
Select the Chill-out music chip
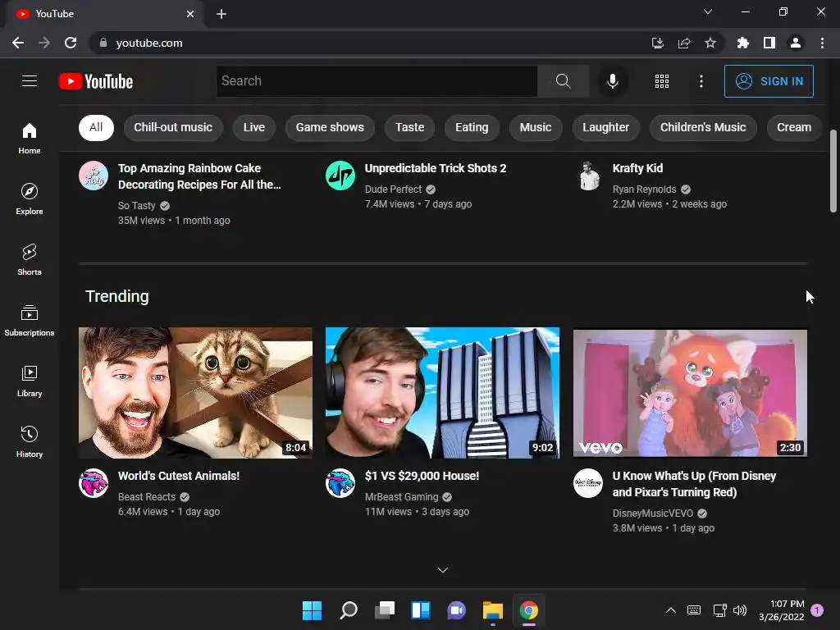173,127
